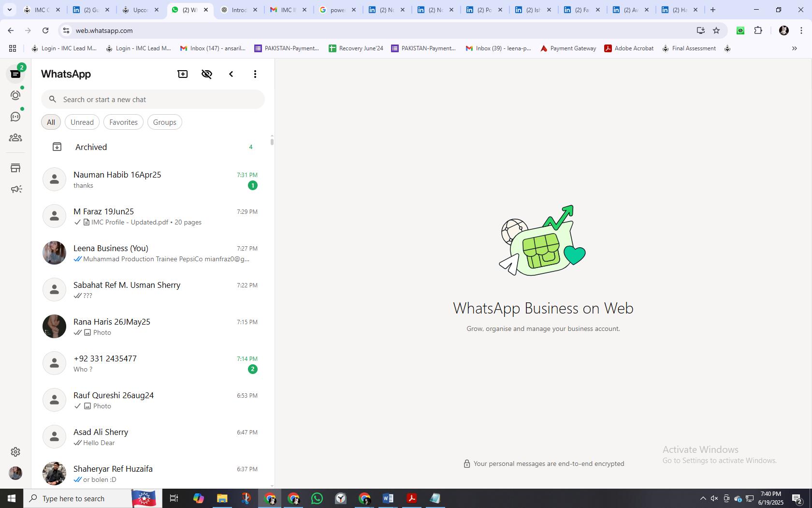Select the Unread chat filter

pyautogui.click(x=82, y=122)
